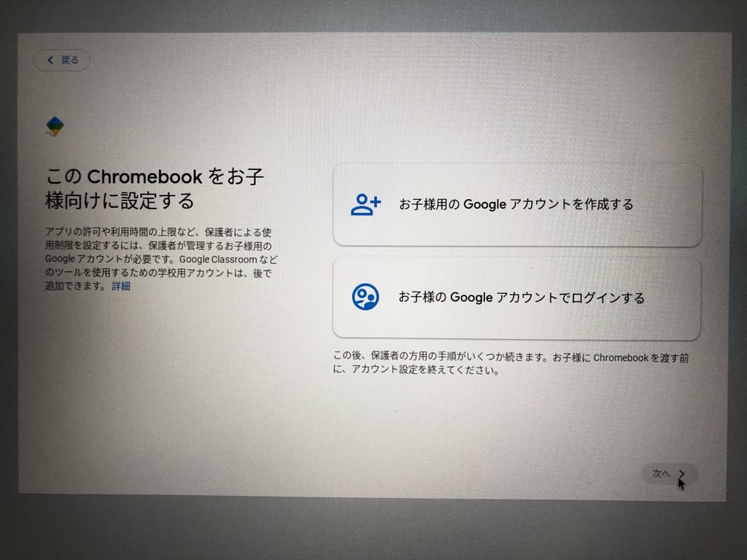Click the child account login card text

coord(521,297)
